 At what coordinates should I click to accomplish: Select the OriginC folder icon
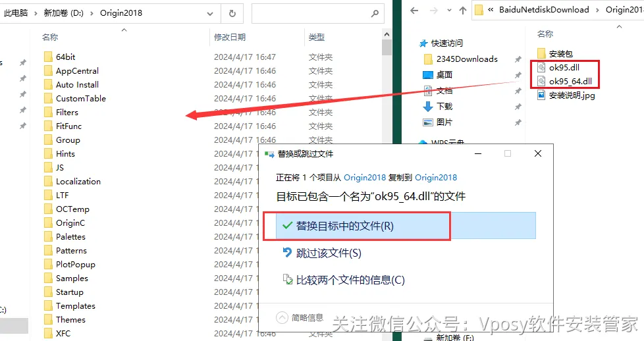pyautogui.click(x=49, y=223)
